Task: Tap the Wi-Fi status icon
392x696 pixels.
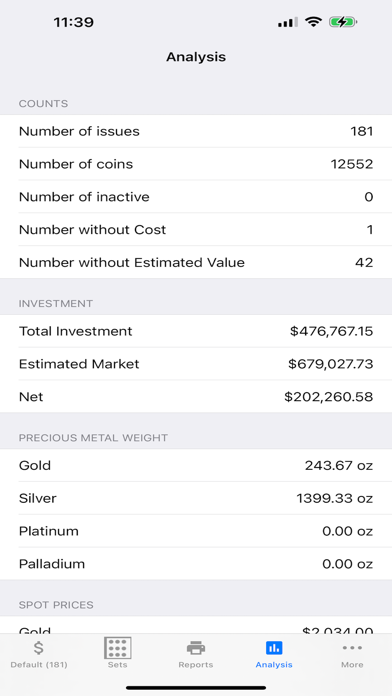Action: (x=313, y=22)
